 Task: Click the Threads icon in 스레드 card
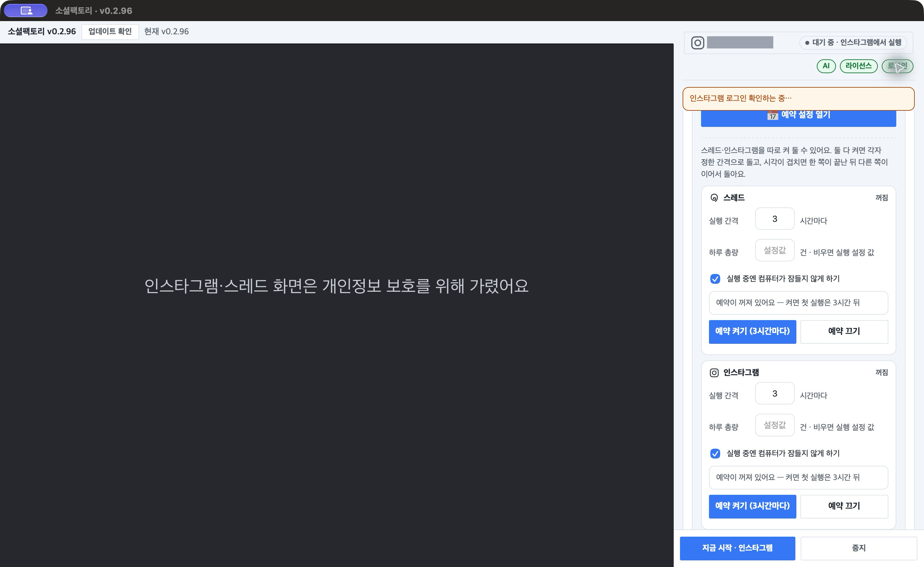(714, 197)
